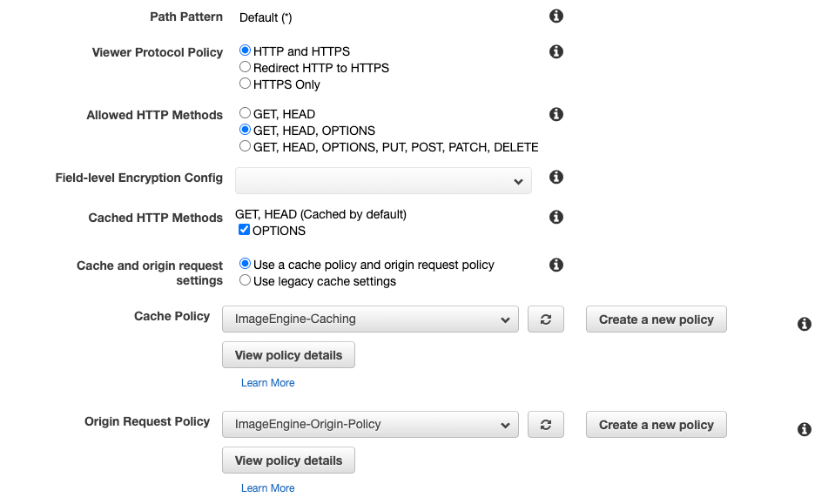Refresh the Origin Request Policy list
The image size is (835, 504).
(x=546, y=425)
